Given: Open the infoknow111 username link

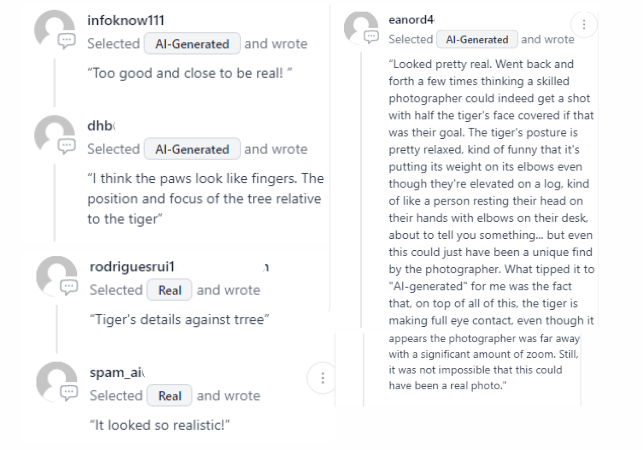Looking at the screenshot, I should pyautogui.click(x=125, y=20).
